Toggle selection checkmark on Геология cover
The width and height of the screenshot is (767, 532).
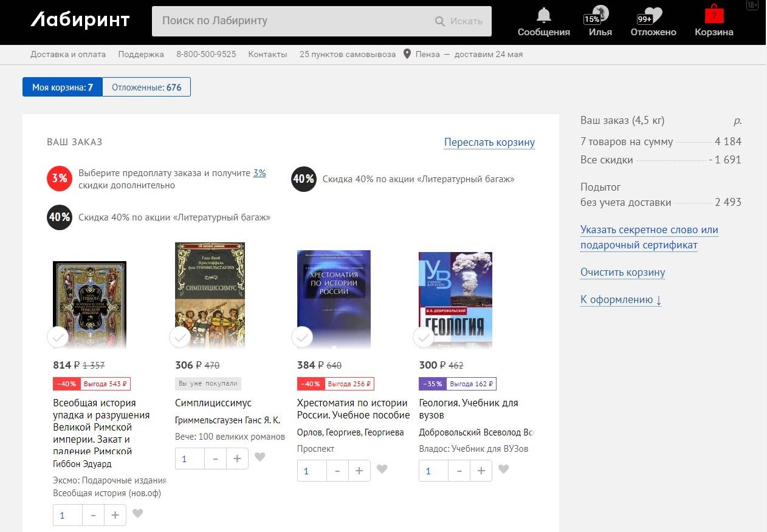424,337
